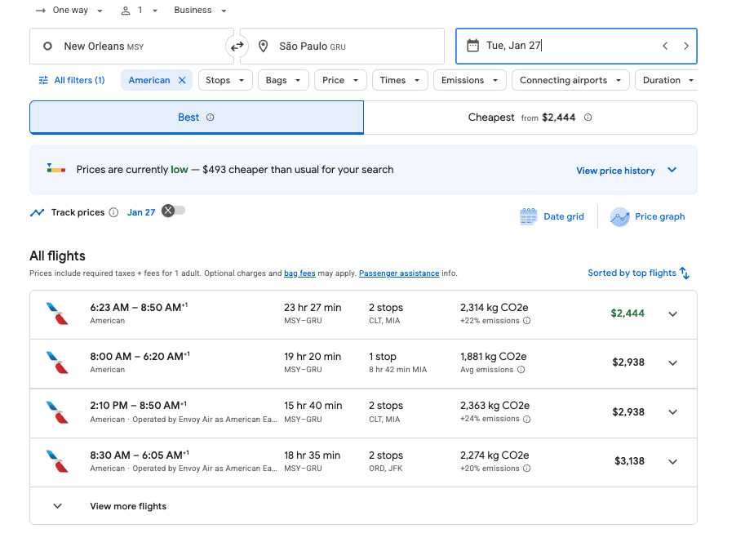The width and height of the screenshot is (745, 560).
Task: Click the calendar icon in the date field
Action: pyautogui.click(x=472, y=47)
